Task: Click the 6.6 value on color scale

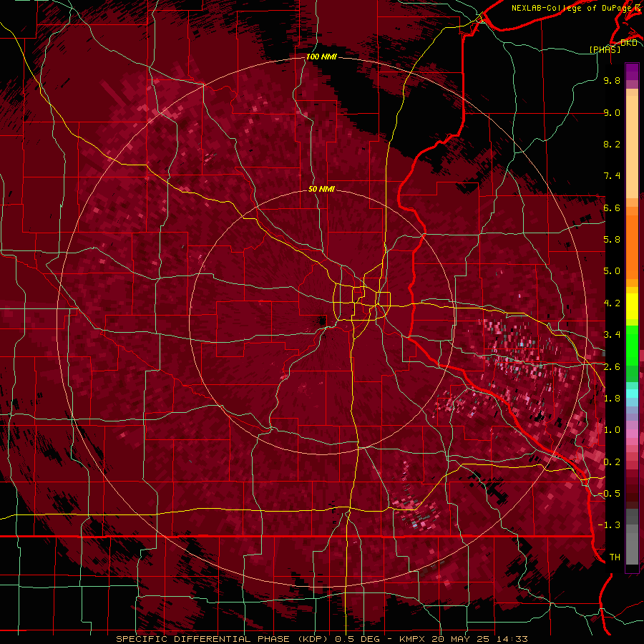Action: click(612, 208)
